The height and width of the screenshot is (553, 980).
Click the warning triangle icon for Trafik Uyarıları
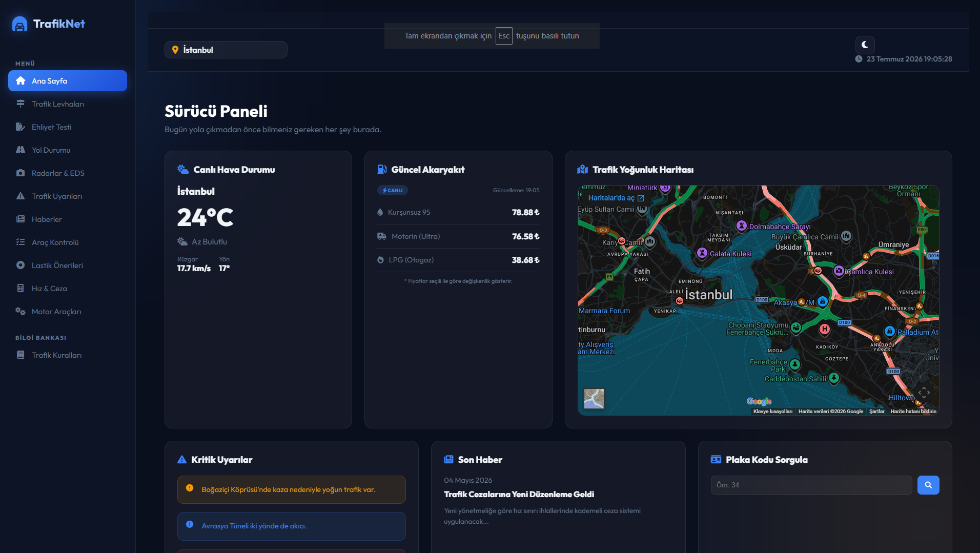[x=21, y=196]
